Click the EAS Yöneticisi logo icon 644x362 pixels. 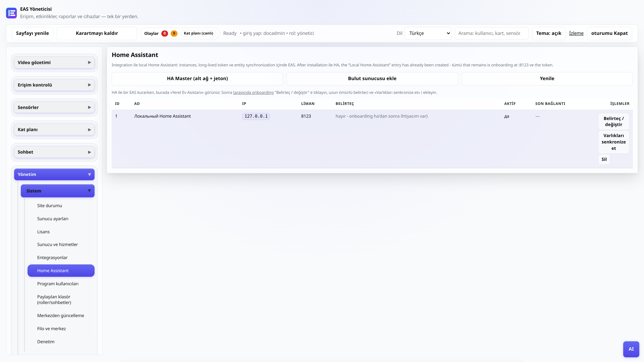coord(11,13)
